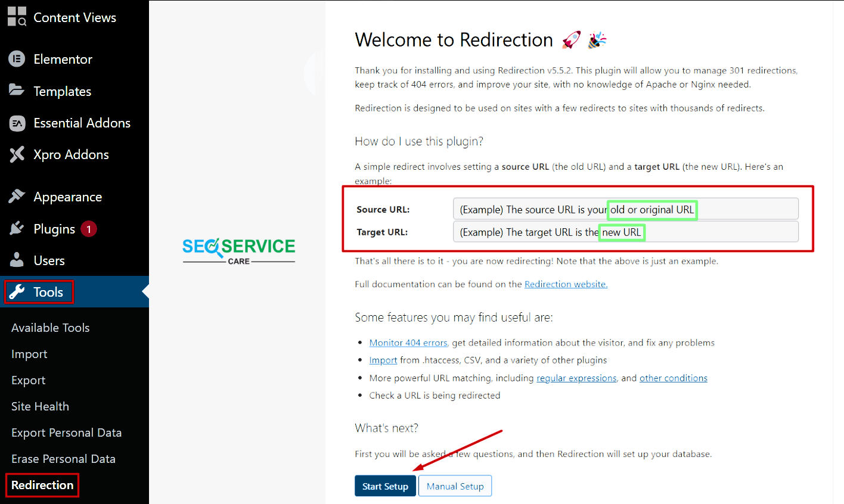The image size is (844, 504).
Task: Click the Source URL example field
Action: tap(625, 209)
